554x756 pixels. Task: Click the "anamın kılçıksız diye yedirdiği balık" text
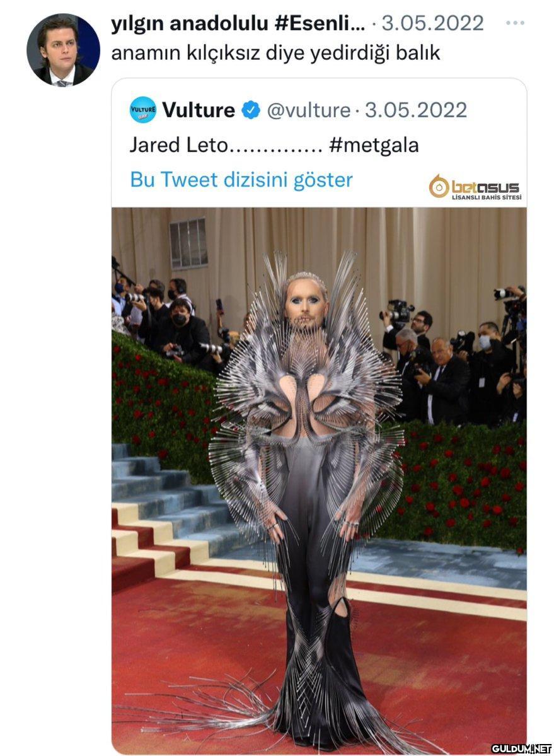click(275, 54)
